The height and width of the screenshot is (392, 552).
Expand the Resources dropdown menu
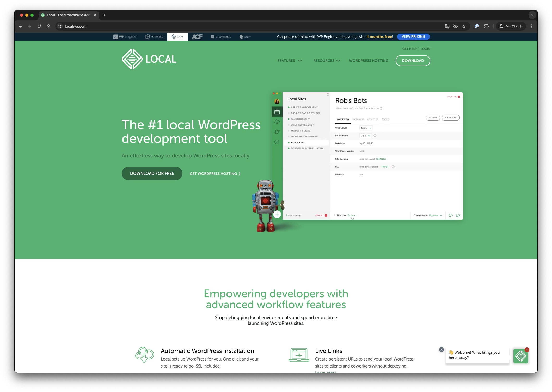pyautogui.click(x=327, y=61)
